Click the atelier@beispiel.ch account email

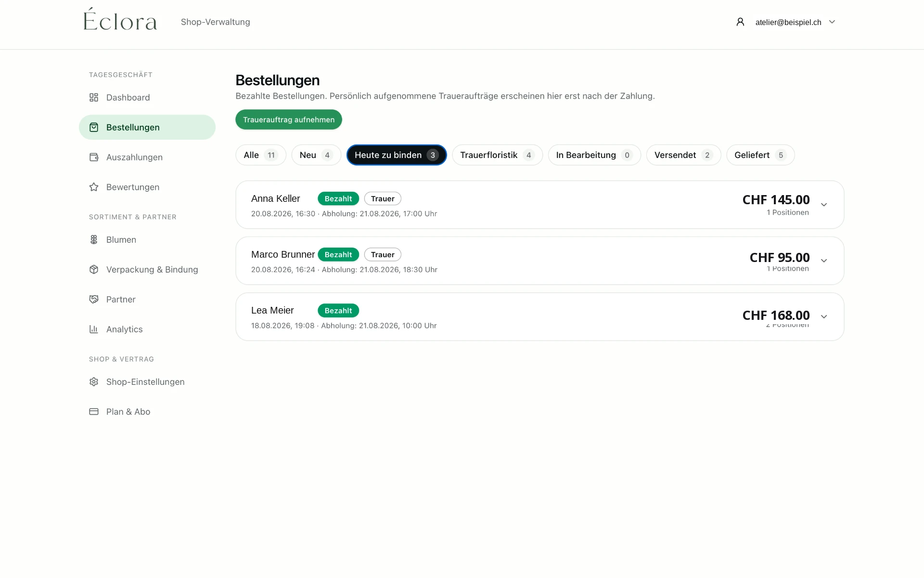(x=788, y=22)
